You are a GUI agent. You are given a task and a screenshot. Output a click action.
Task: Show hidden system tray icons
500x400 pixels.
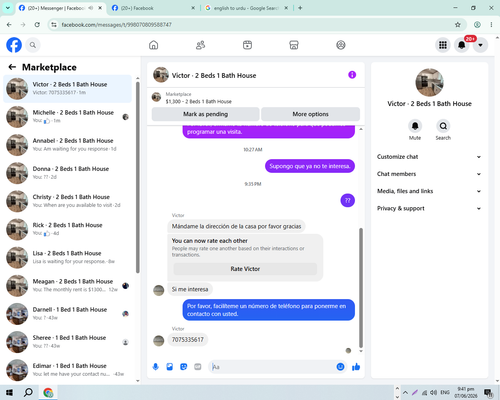tap(405, 393)
